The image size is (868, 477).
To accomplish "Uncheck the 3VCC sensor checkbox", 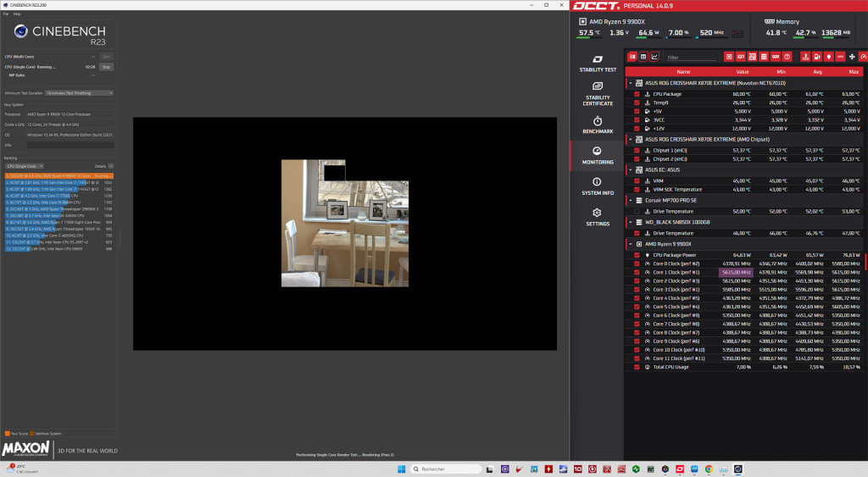I will [x=637, y=119].
